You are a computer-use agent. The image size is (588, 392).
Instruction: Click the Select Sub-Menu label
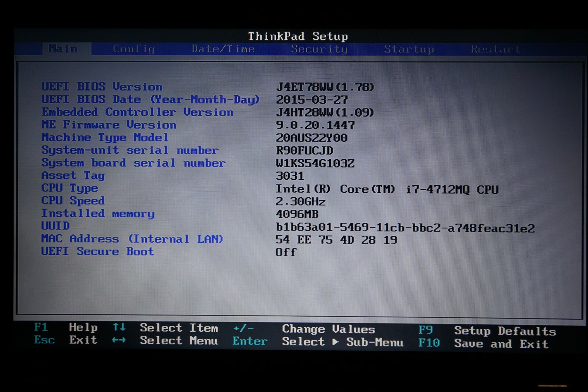(343, 342)
